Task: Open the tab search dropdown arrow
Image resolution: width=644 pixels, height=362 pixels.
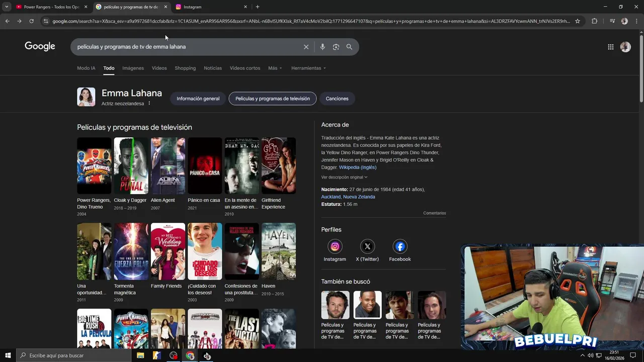Action: [7, 7]
